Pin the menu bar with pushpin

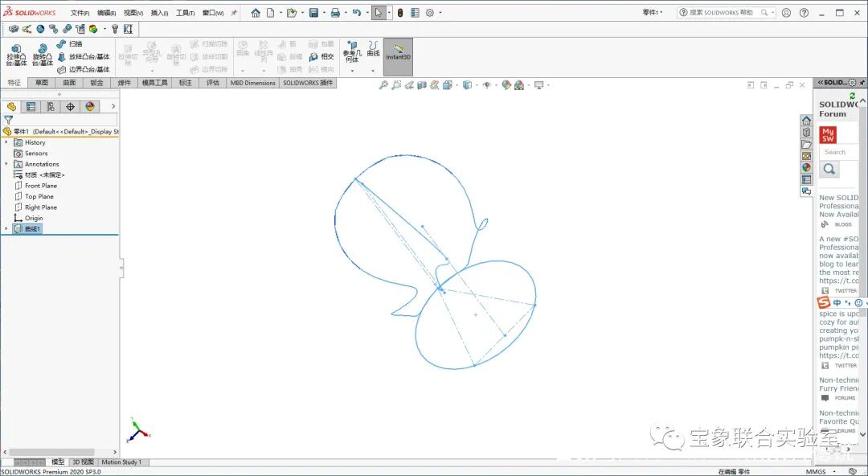point(234,13)
